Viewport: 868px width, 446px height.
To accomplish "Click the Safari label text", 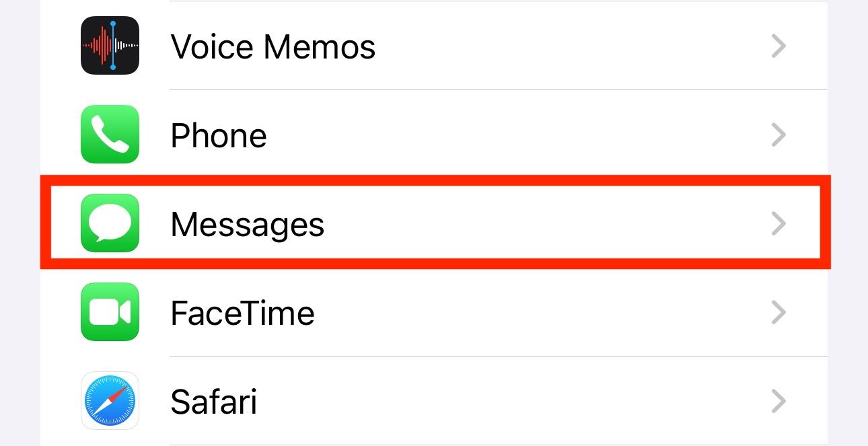I will [213, 401].
